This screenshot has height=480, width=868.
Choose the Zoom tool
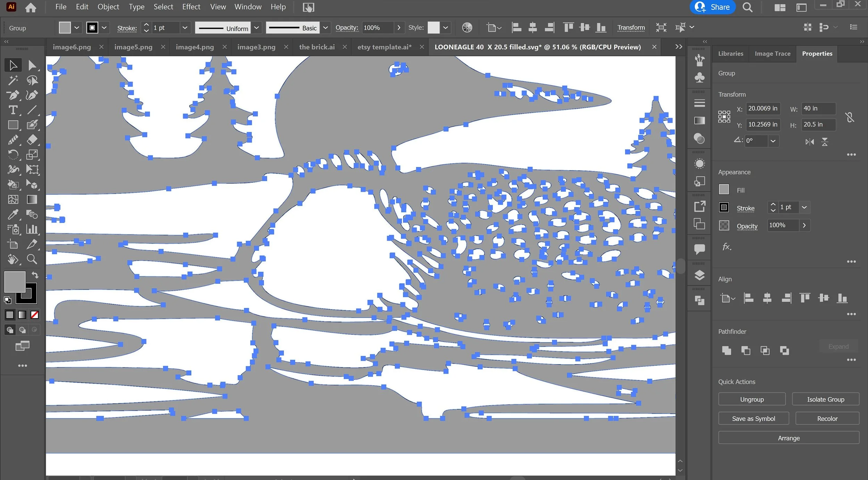(32, 259)
